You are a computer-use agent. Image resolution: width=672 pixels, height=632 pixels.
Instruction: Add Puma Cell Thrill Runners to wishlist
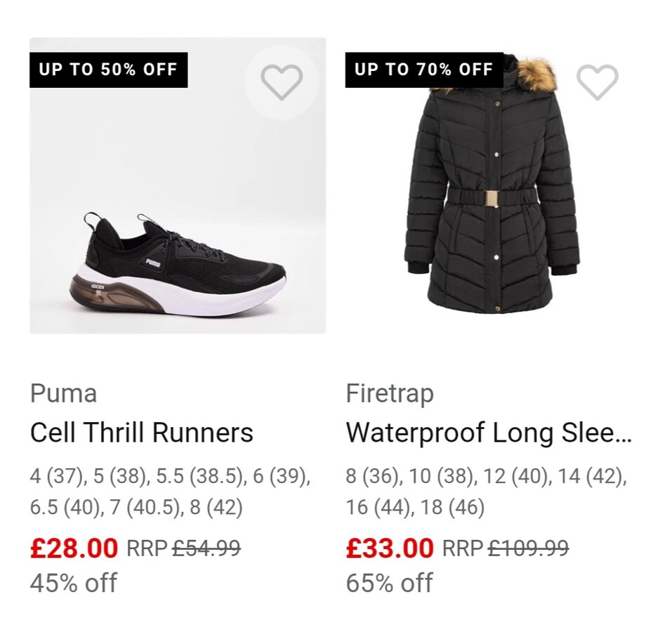(x=282, y=82)
